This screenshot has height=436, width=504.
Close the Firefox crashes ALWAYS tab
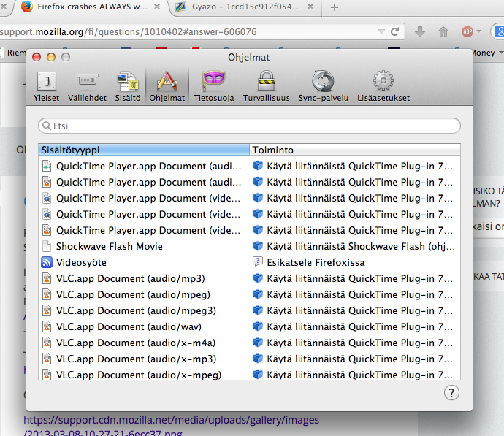(x=157, y=7)
